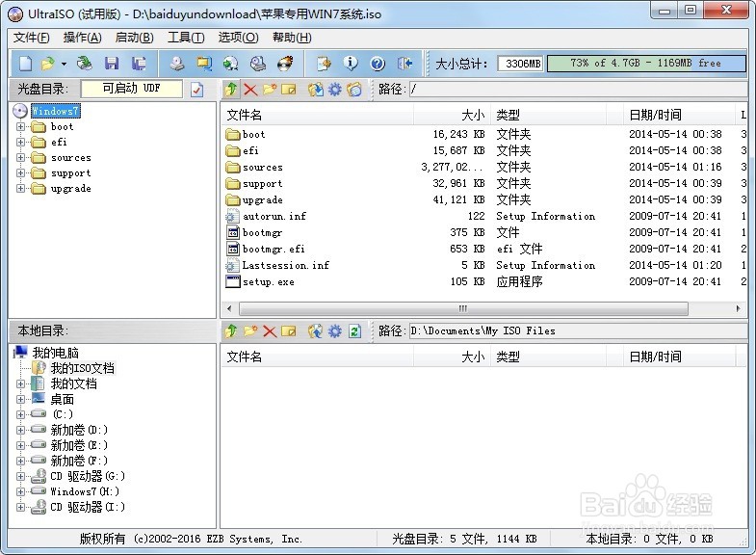
Task: Select setup.exe in disc file list
Action: coord(268,282)
